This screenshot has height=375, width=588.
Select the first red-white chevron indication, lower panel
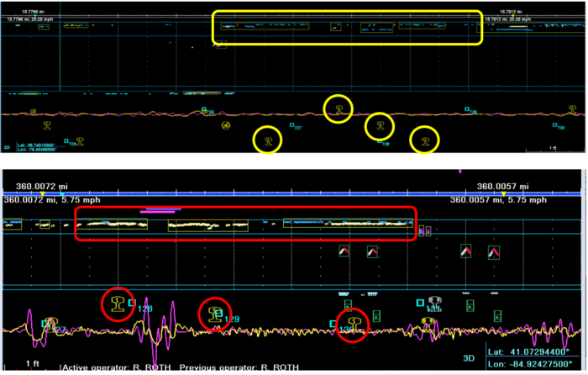pyautogui.click(x=344, y=251)
